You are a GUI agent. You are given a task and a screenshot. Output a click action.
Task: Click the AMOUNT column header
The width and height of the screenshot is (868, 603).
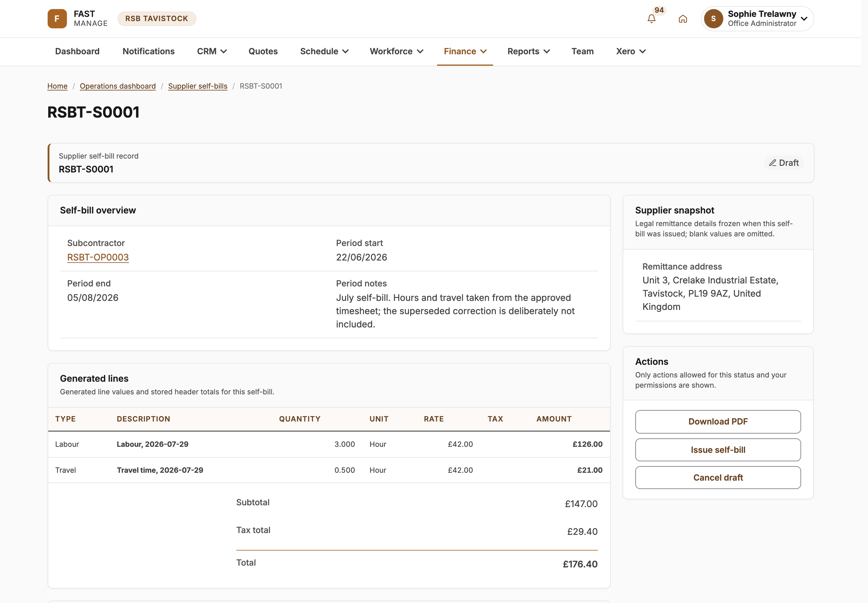tap(554, 419)
